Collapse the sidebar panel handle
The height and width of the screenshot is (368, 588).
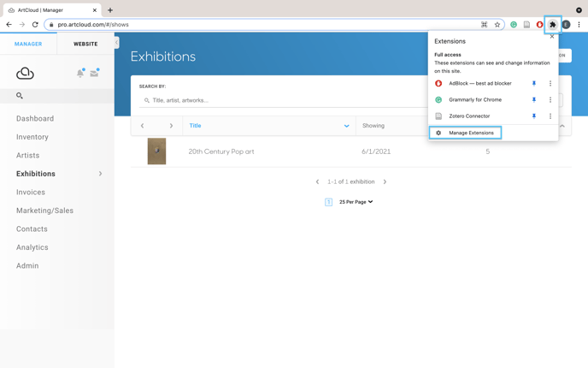pyautogui.click(x=116, y=43)
